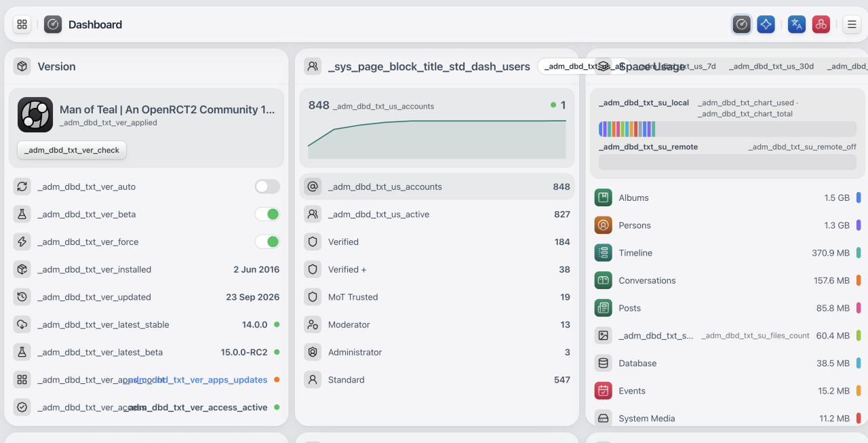Image resolution: width=868 pixels, height=443 pixels.
Task: Click the shield icon in the MoT Trusted row
Action: pyautogui.click(x=313, y=297)
